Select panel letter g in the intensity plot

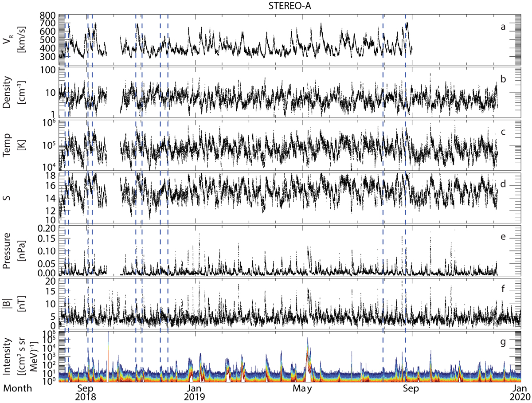pos(502,343)
